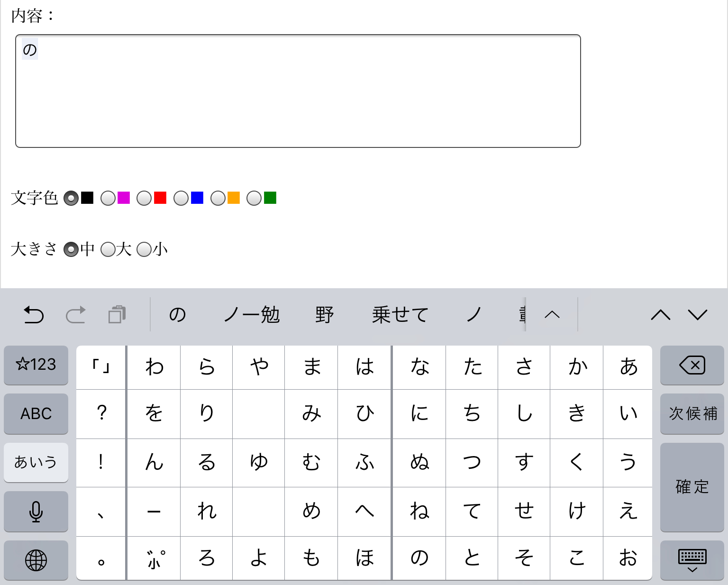
Task: Expand the conversion candidates list
Action: tap(552, 314)
